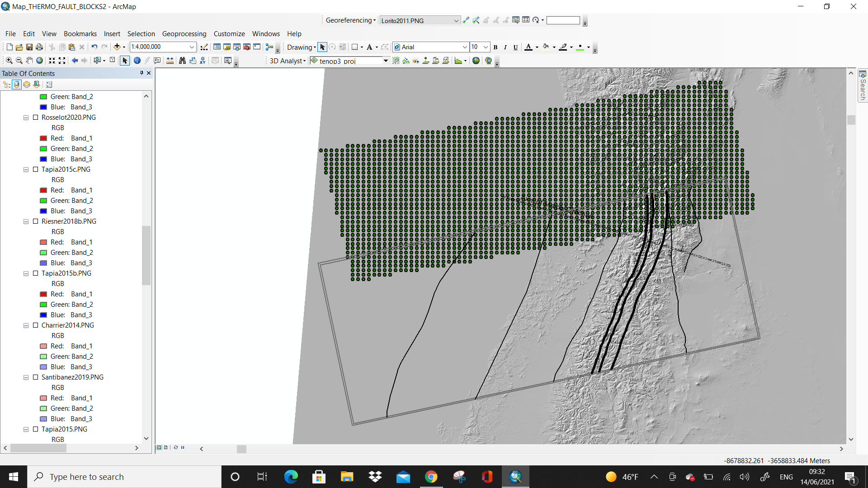The width and height of the screenshot is (868, 488).
Task: Click the Add Control Points georeferencing icon
Action: [x=466, y=20]
